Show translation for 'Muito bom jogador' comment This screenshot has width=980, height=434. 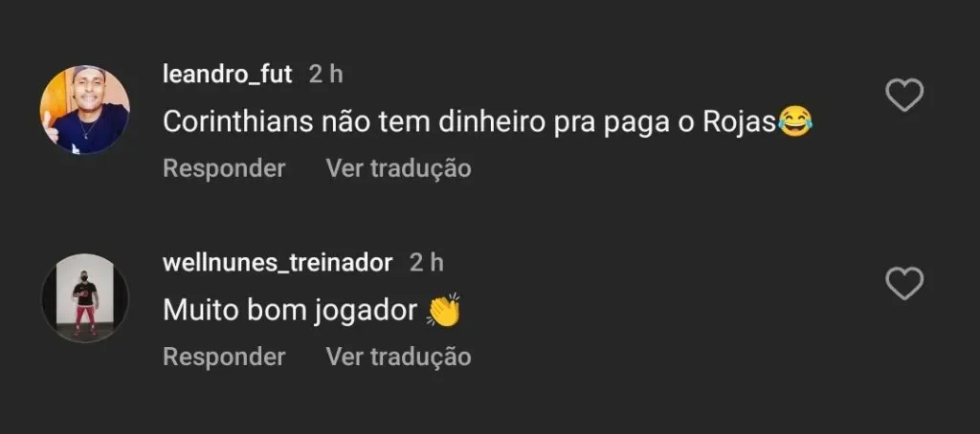tap(398, 358)
